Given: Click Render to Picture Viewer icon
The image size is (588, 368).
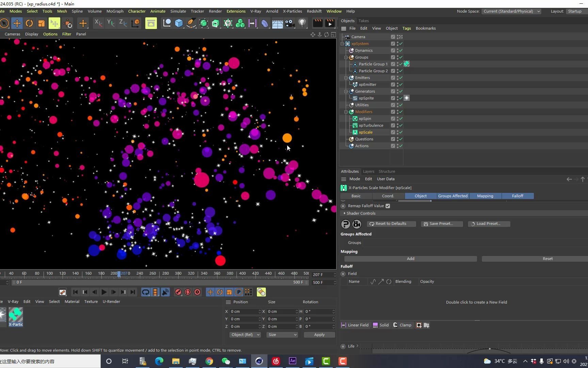Looking at the screenshot, I should coord(330,24).
